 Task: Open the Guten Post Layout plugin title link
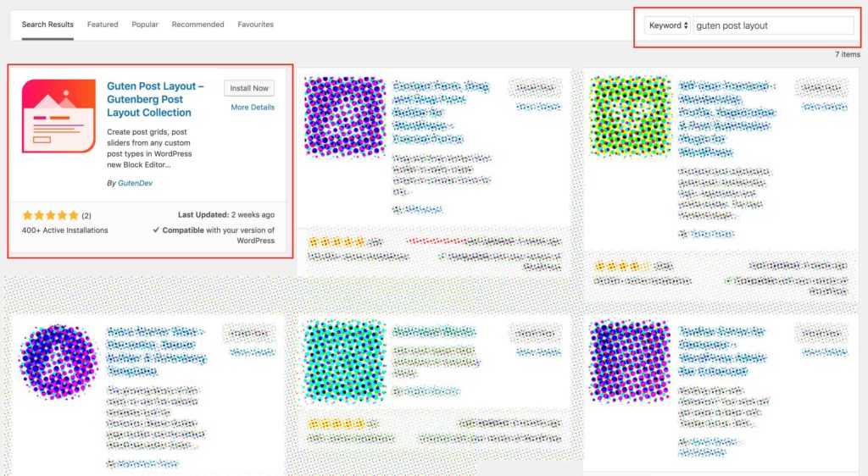coord(155,99)
